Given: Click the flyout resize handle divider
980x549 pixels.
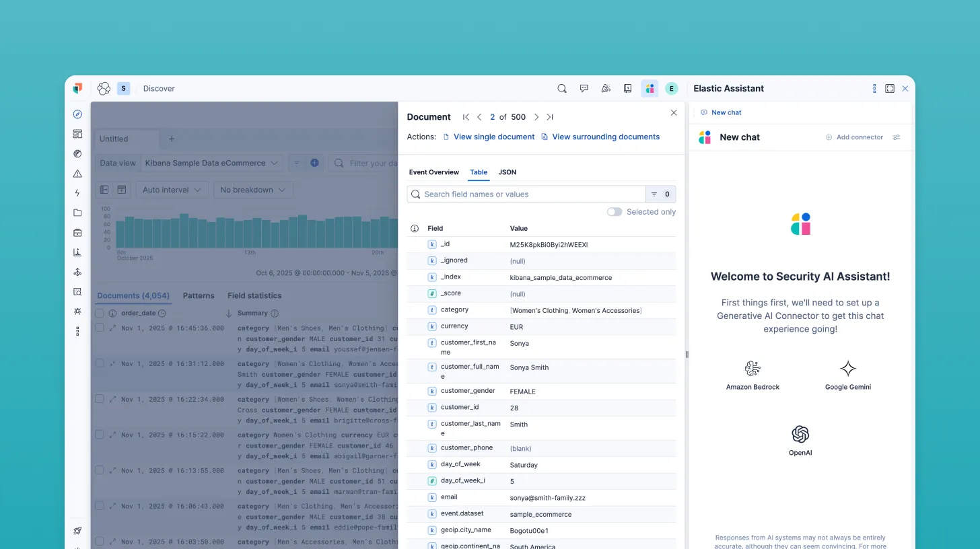Looking at the screenshot, I should 687,355.
